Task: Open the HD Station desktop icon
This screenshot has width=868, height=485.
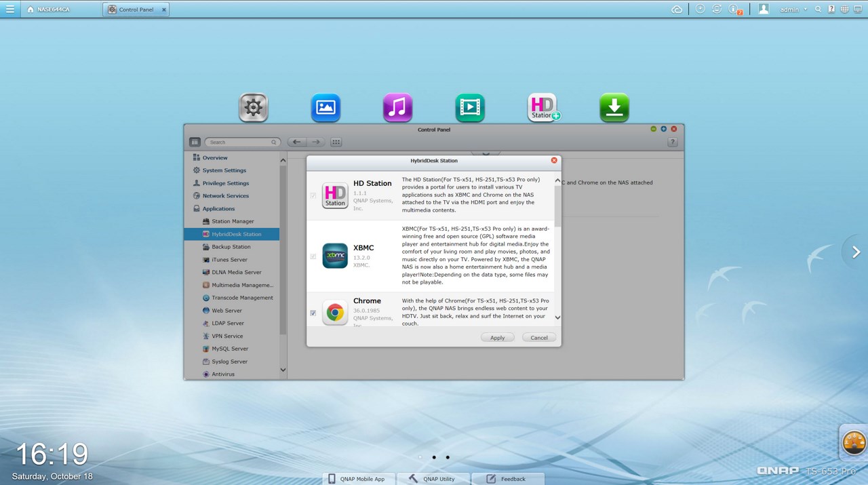Action: pyautogui.click(x=542, y=108)
